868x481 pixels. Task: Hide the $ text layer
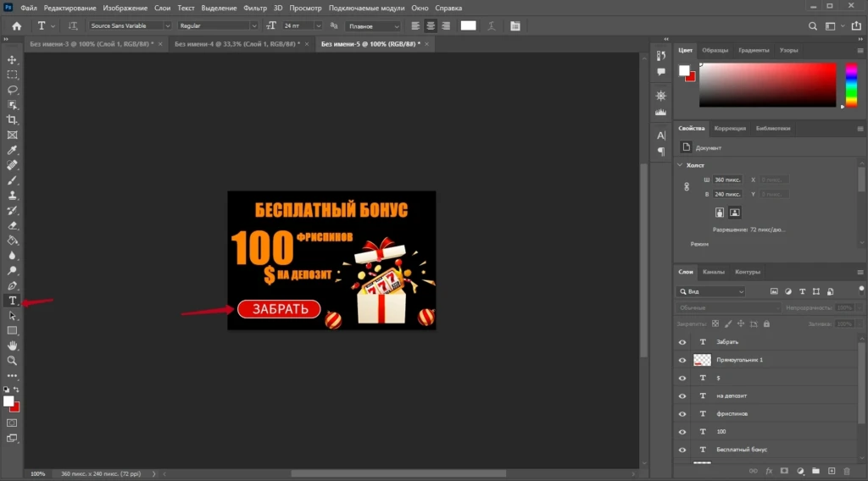682,379
